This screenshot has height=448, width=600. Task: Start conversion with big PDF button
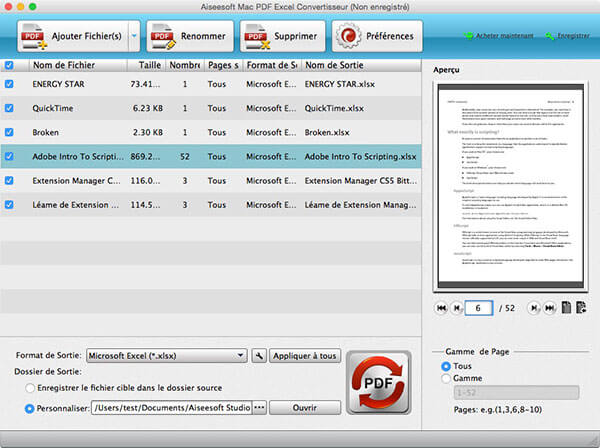(x=378, y=383)
